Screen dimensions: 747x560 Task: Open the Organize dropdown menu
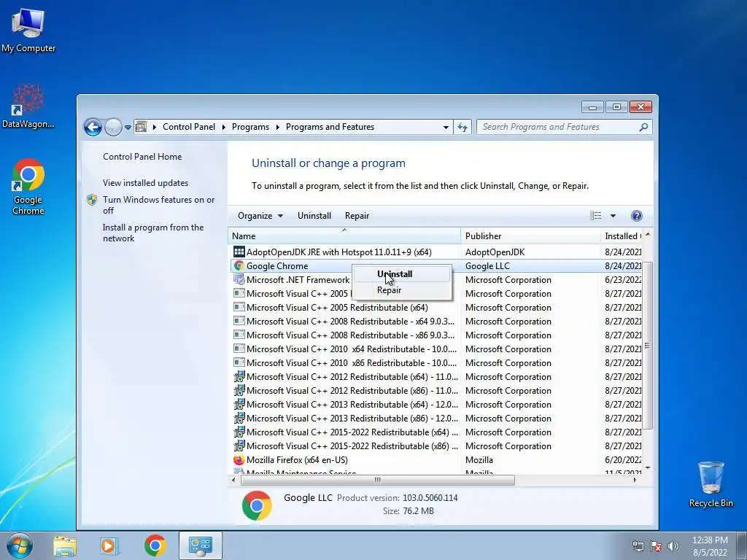260,216
